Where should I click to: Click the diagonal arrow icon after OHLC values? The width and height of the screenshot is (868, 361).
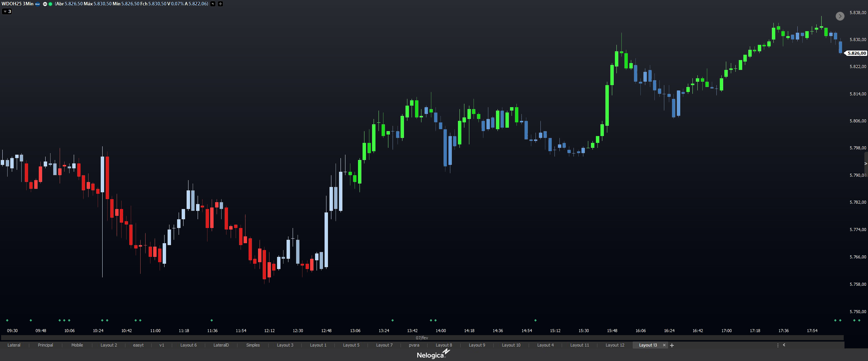point(213,4)
